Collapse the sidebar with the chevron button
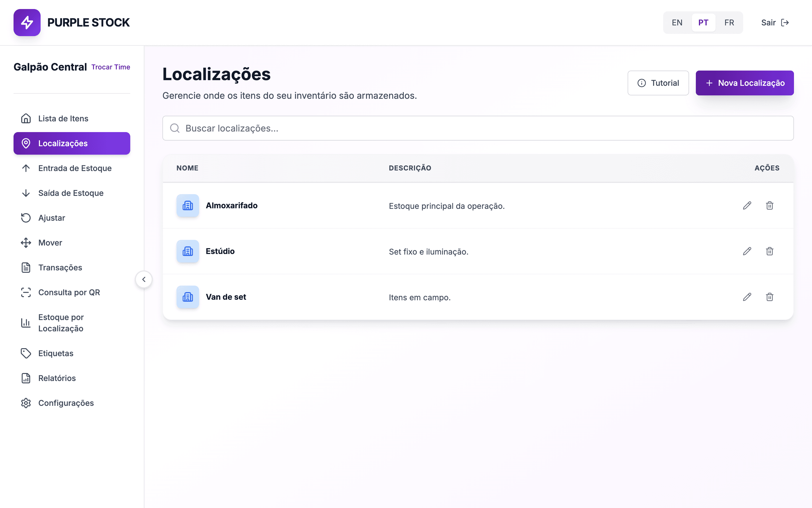The height and width of the screenshot is (508, 812). coord(144,279)
